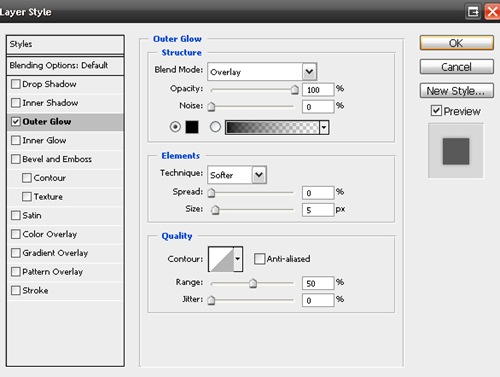This screenshot has height=377, width=500.
Task: Enable the Stroke checkbox
Action: 16,290
